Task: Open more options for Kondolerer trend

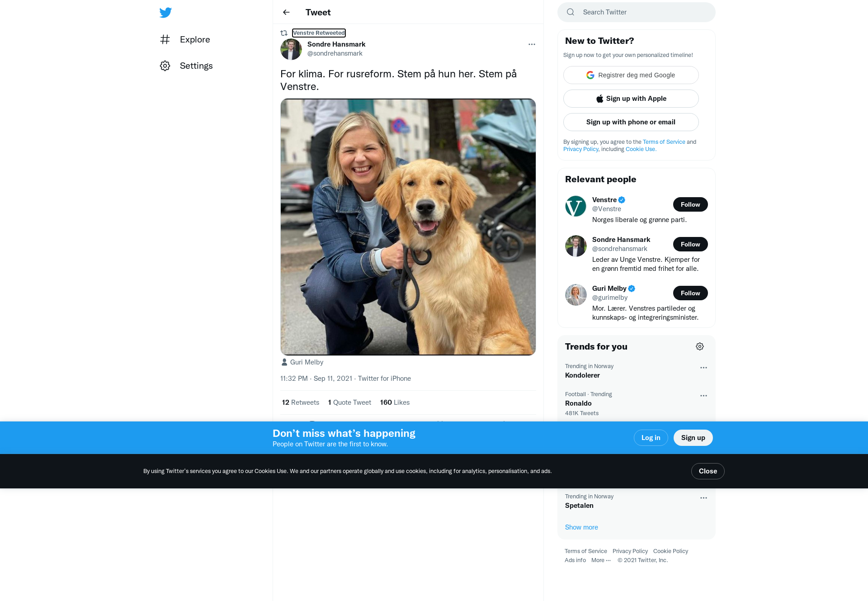Action: click(x=703, y=368)
